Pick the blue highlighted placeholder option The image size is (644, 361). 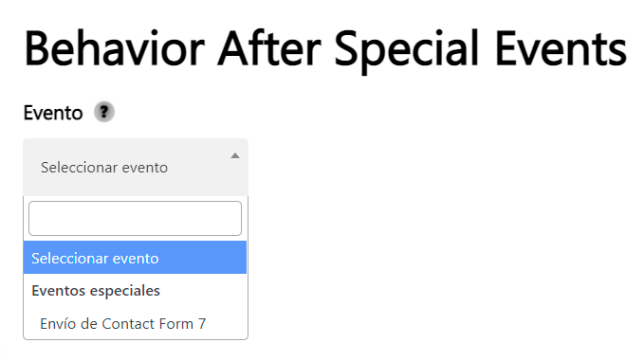[x=135, y=258]
